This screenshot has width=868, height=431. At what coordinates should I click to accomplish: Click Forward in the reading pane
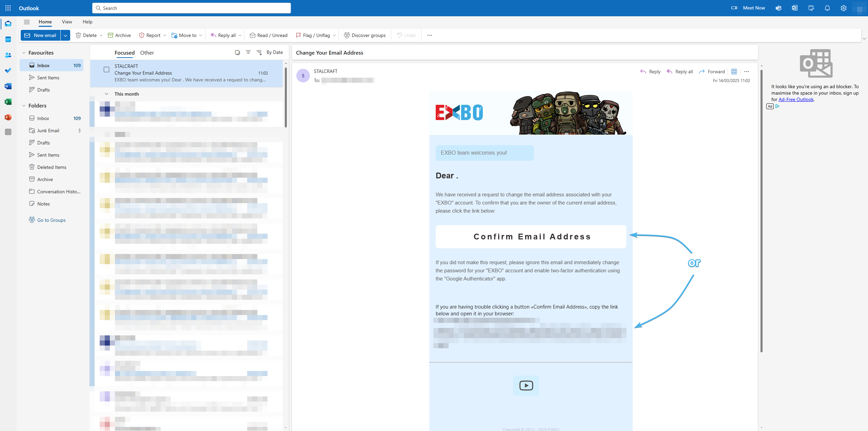[712, 72]
